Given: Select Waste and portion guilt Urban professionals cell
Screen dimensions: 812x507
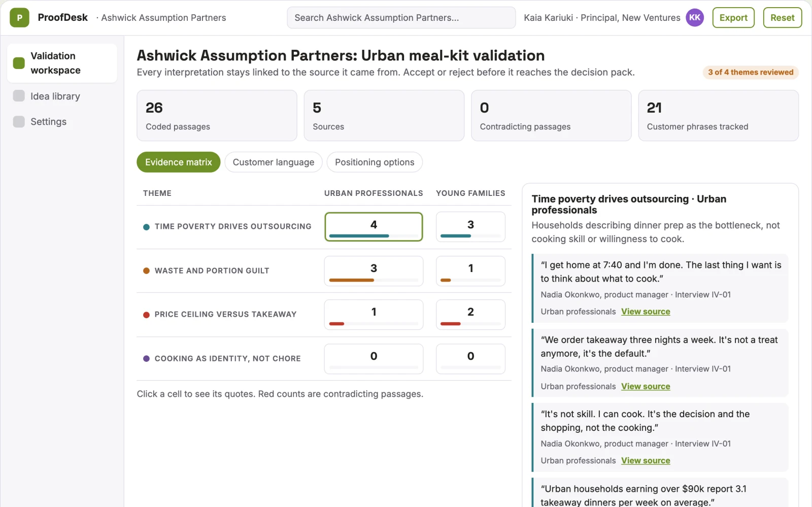Looking at the screenshot, I should click(x=374, y=271).
